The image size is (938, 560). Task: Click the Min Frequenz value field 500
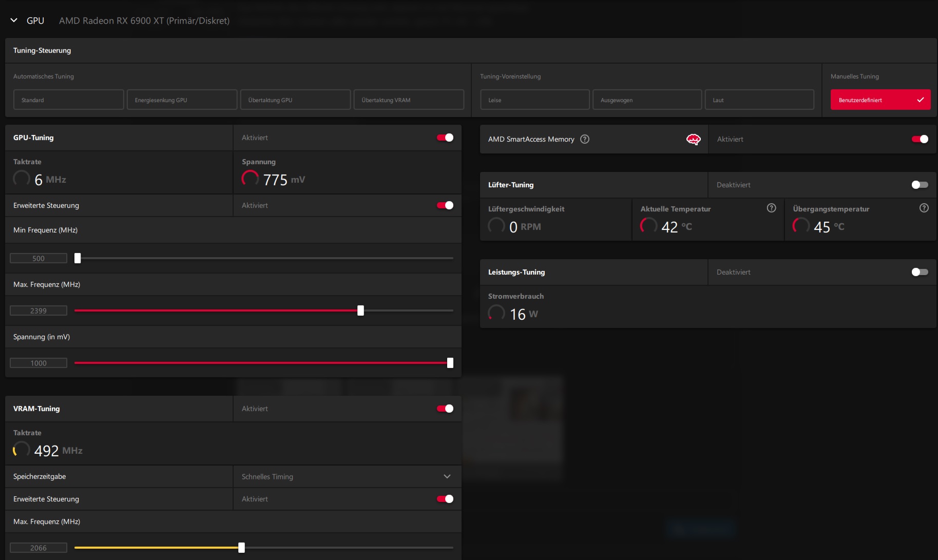click(x=39, y=258)
